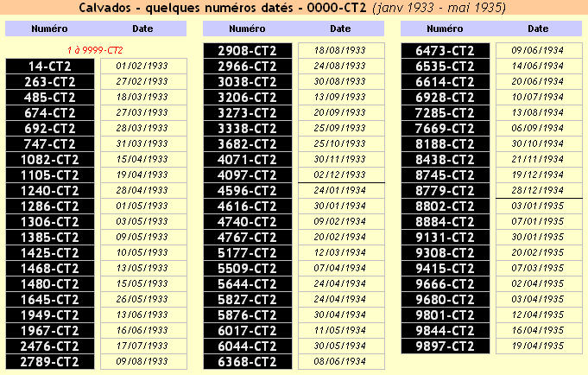Click the 9897-CT2 plate
This screenshot has height=375, width=588.
coord(446,346)
